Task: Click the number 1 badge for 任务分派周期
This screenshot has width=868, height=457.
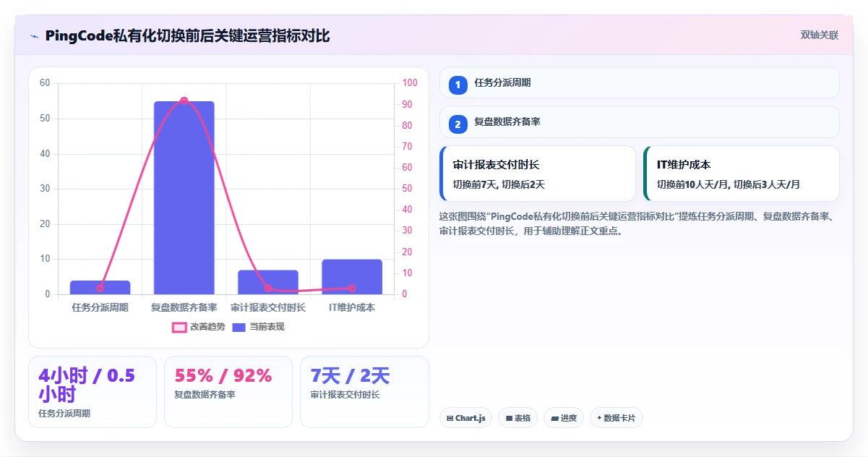Action: 457,85
